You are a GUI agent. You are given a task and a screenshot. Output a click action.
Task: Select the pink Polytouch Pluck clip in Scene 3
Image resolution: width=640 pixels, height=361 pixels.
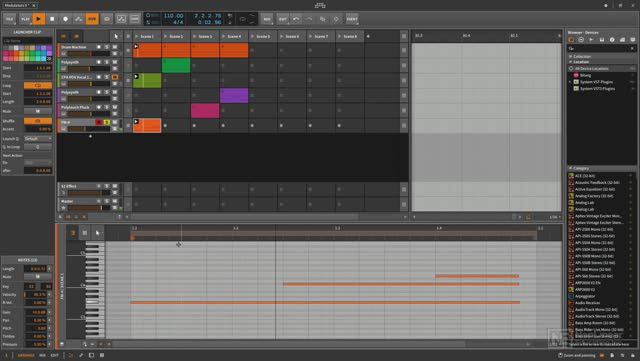205,111
